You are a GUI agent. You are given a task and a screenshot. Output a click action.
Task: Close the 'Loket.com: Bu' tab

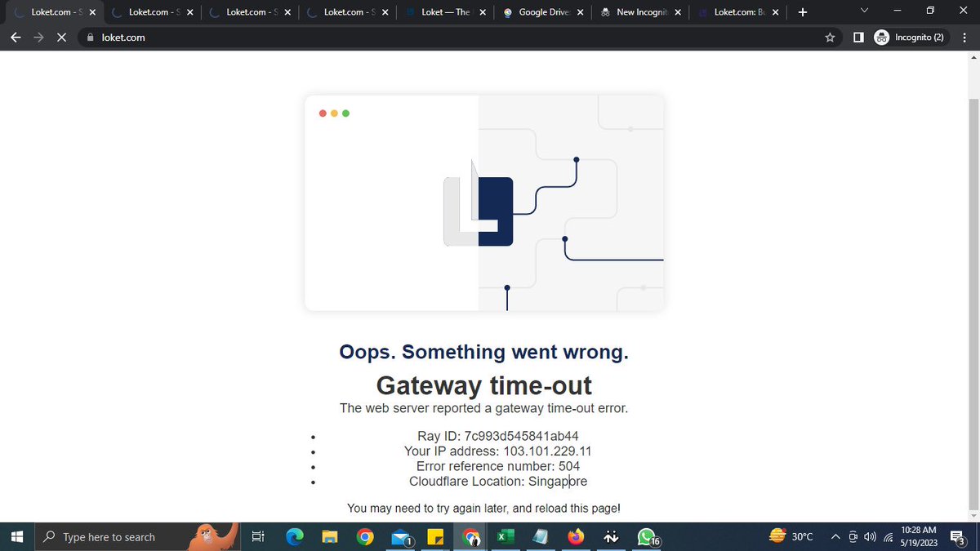[775, 12]
